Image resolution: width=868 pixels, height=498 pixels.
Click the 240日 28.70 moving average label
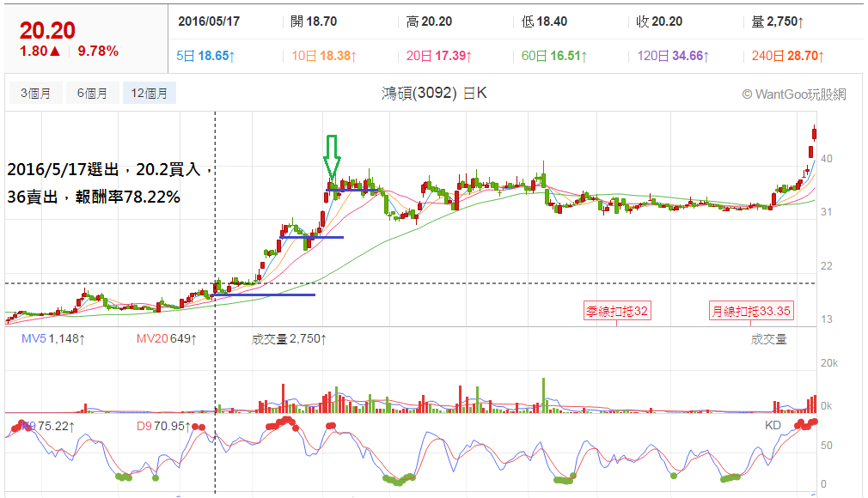pos(788,56)
